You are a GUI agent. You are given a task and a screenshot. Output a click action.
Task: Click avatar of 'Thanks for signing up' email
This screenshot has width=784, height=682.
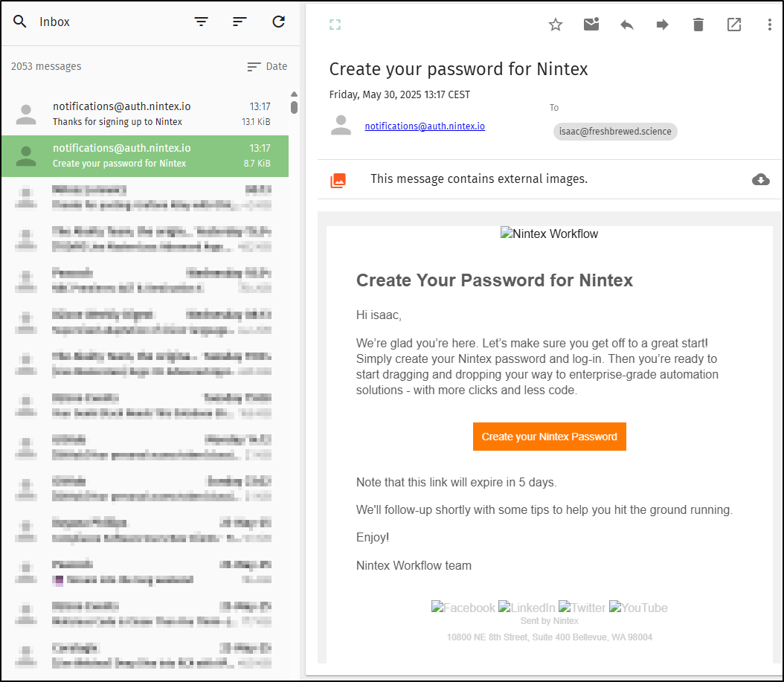[x=26, y=115]
